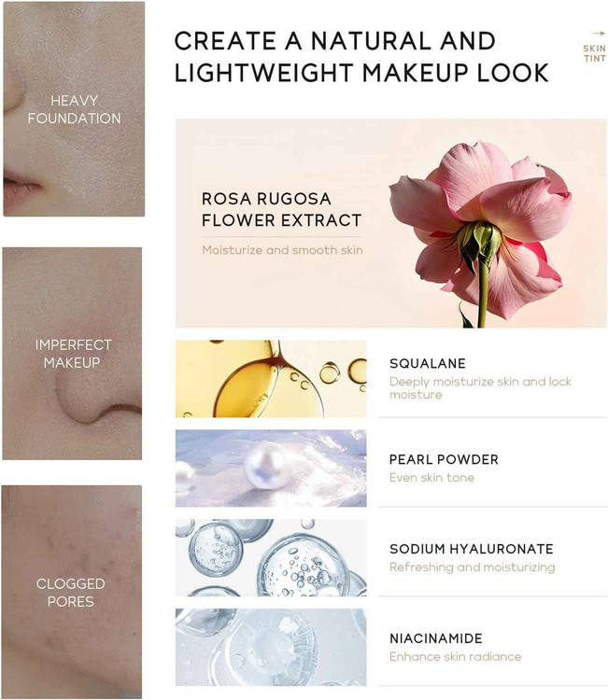Click the SQUALANE ingredient title
The width and height of the screenshot is (608, 700).
[x=428, y=363]
